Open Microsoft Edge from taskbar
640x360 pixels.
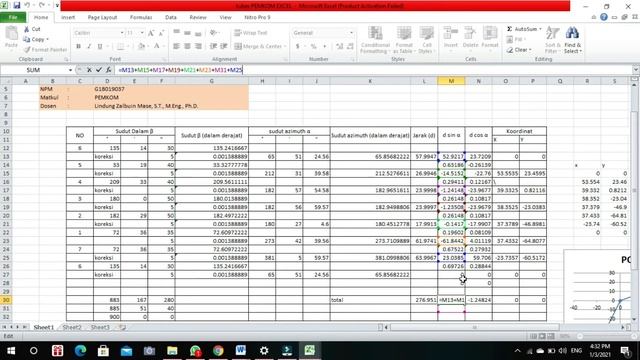(x=80, y=350)
